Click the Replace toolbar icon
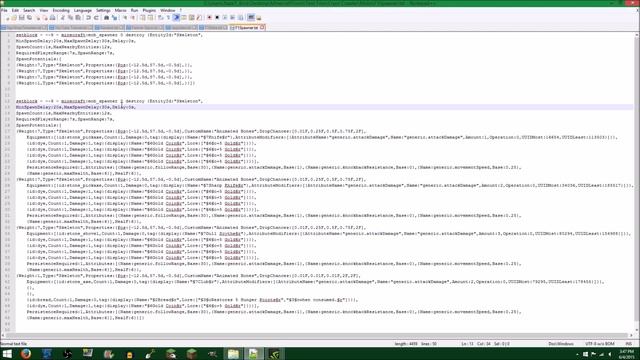Screen dimensions: 640x360 tap(114, 18)
